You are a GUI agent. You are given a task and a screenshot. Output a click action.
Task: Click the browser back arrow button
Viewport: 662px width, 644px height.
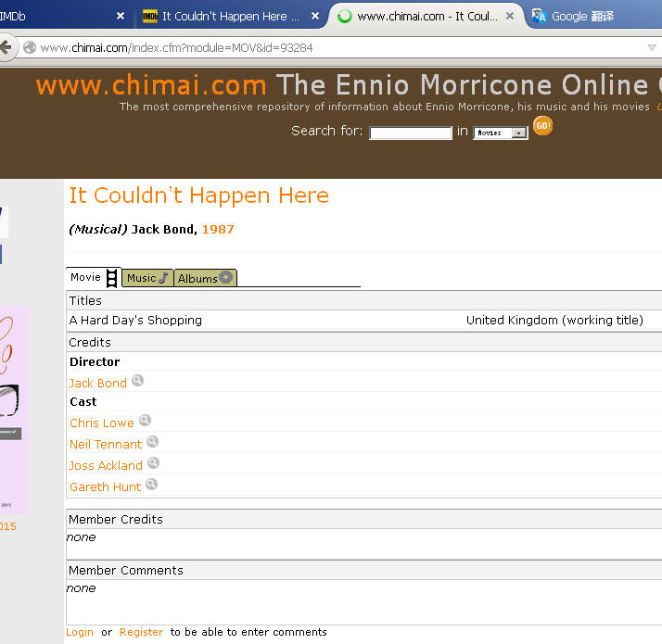click(x=6, y=47)
